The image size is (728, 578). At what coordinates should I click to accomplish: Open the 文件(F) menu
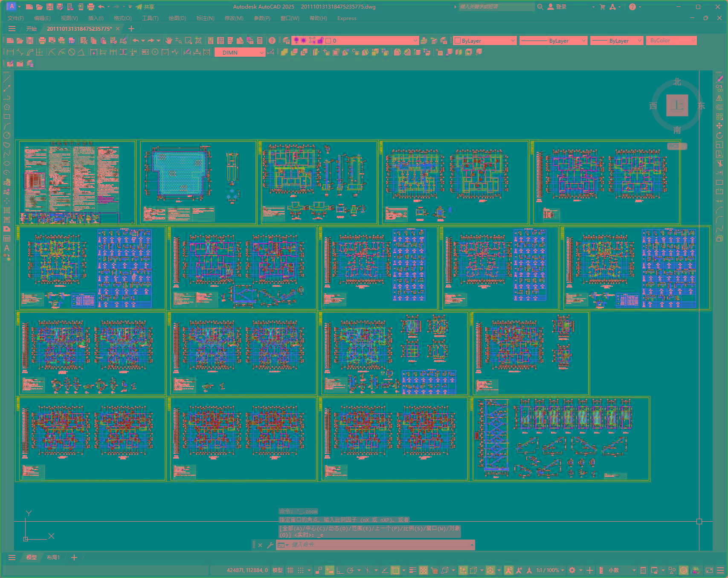16,18
